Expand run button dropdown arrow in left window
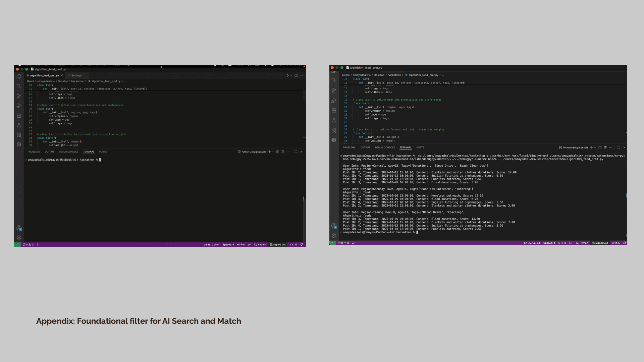 tap(291, 75)
